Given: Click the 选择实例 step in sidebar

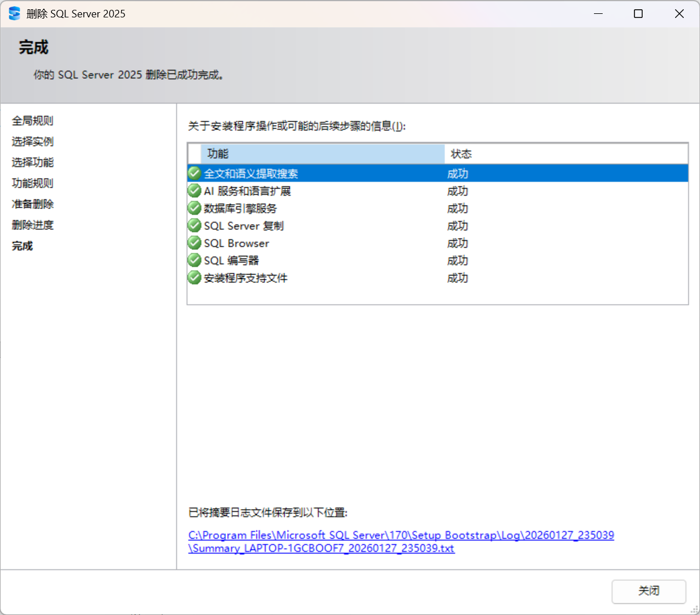Looking at the screenshot, I should 32,141.
